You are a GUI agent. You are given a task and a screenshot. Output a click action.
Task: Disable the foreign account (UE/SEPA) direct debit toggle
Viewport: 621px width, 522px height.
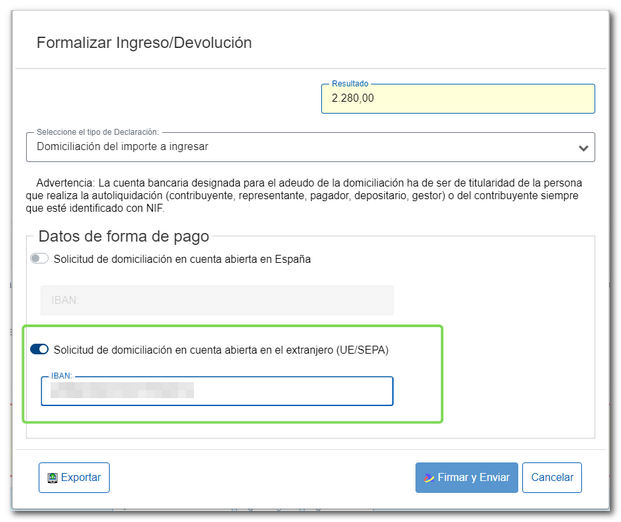coord(40,349)
